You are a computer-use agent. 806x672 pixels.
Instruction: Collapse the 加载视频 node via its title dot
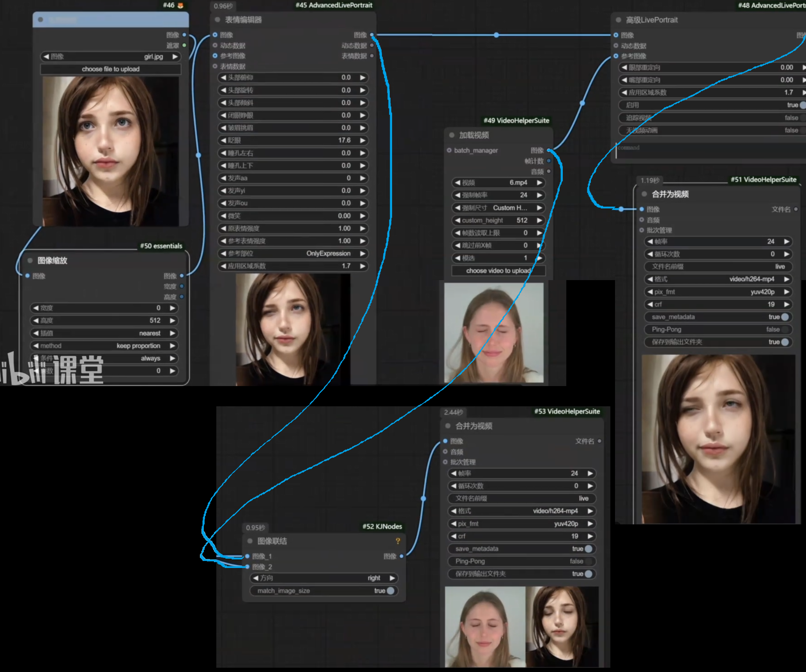(452, 135)
